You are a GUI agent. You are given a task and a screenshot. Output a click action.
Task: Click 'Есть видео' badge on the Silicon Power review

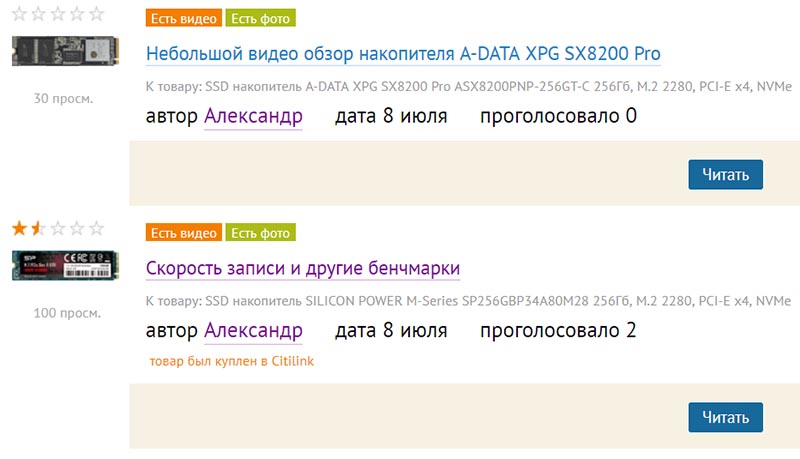coord(184,233)
